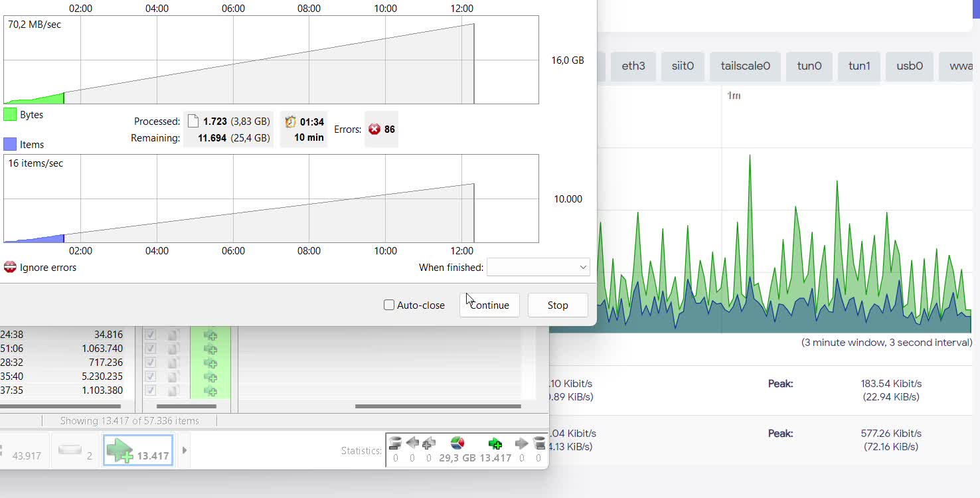Click the "(3 minute window, 3 second interval)" caption

tap(886, 343)
